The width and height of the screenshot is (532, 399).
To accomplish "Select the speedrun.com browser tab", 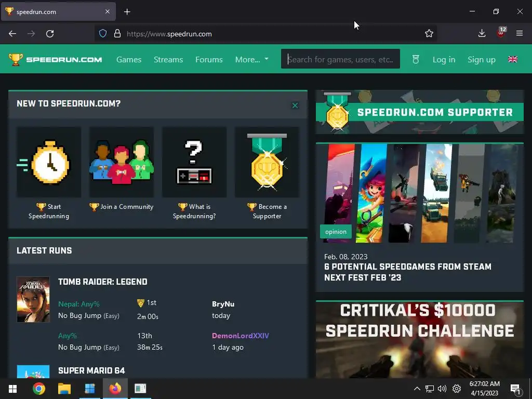I will [x=59, y=11].
